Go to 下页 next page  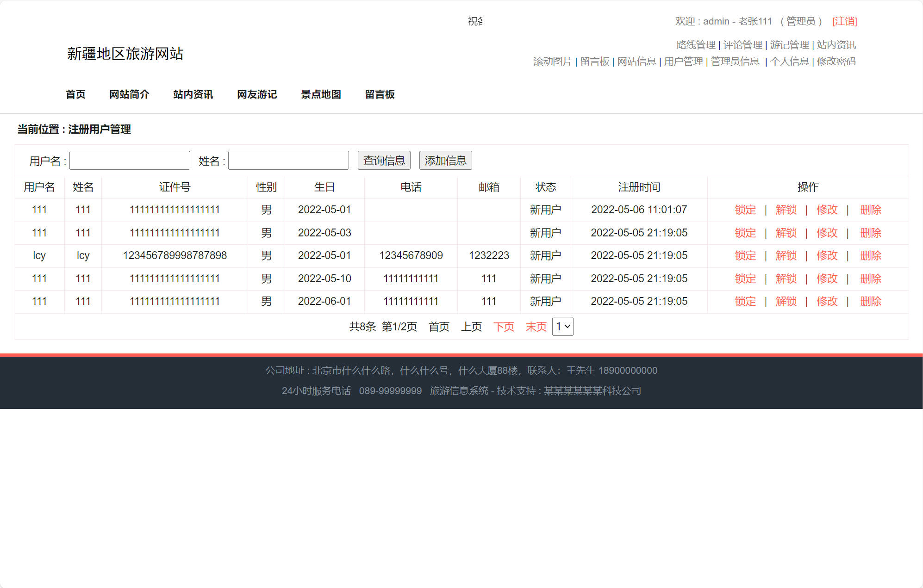[x=504, y=326]
